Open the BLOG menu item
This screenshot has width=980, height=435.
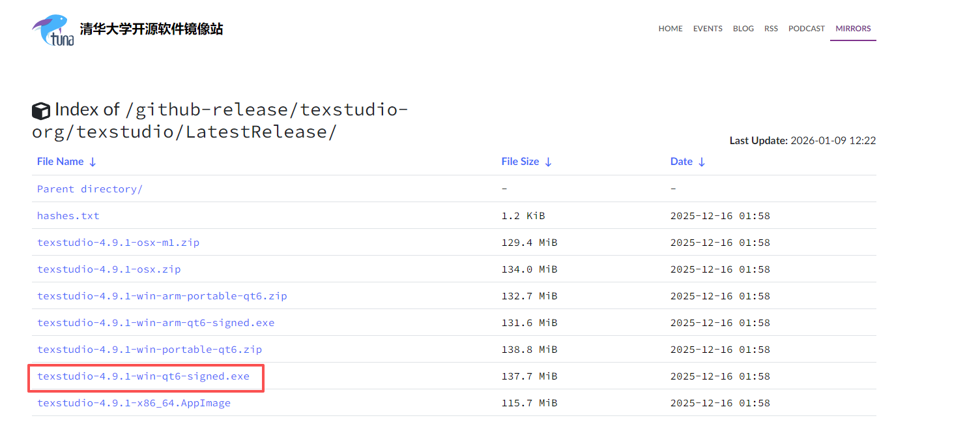point(743,29)
